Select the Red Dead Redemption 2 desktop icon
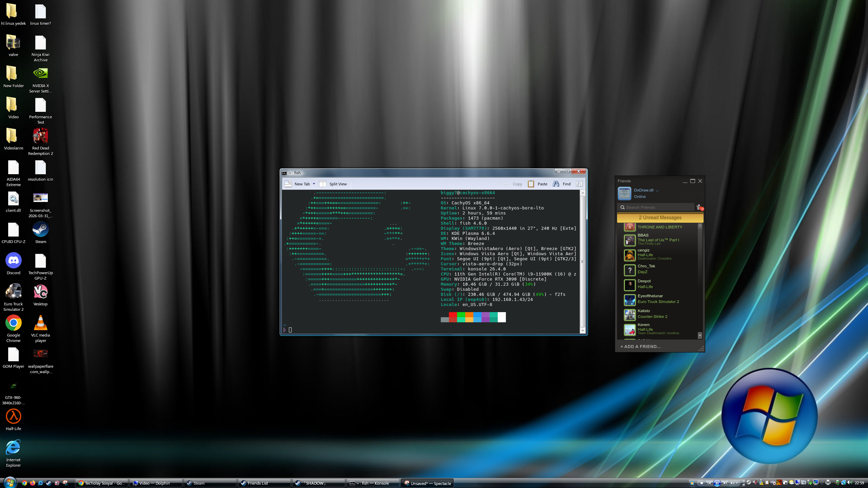868x488 pixels. 40,142
